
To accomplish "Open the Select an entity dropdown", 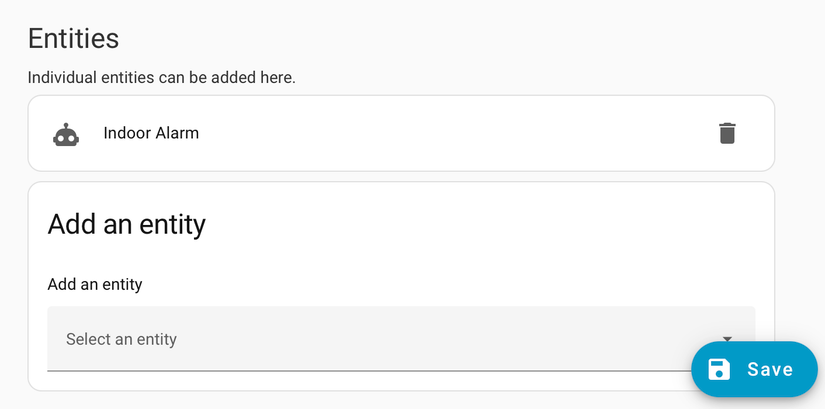I will [400, 339].
